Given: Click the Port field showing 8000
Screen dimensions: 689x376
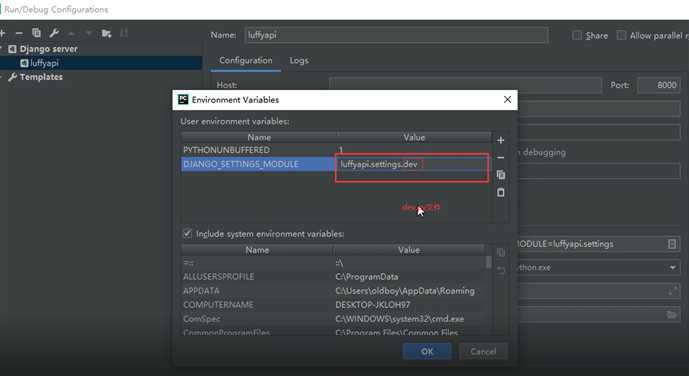Looking at the screenshot, I should 659,85.
